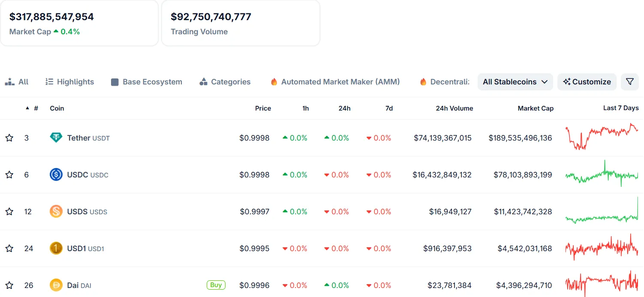
Task: Click the USDC coin logo
Action: pyautogui.click(x=56, y=175)
